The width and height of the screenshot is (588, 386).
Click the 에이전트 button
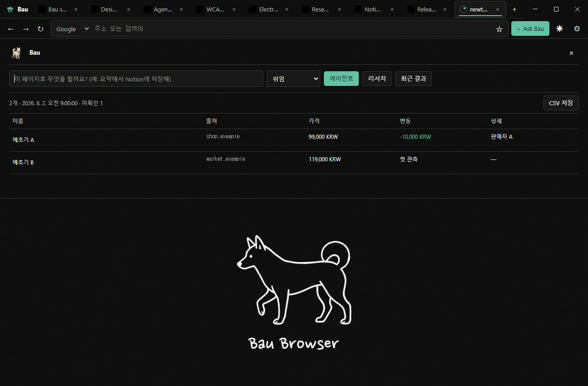pyautogui.click(x=341, y=79)
